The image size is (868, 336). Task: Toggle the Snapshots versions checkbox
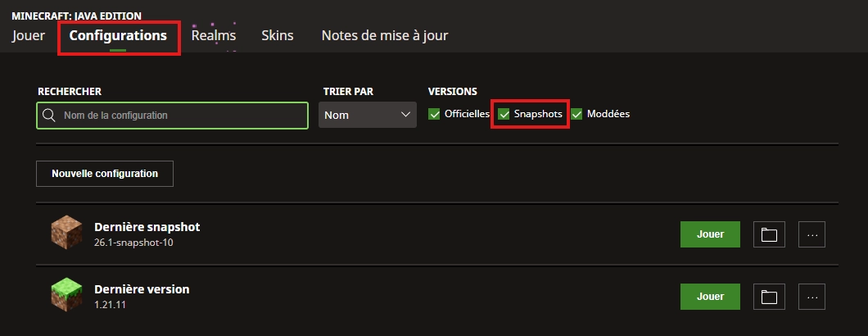(x=504, y=114)
